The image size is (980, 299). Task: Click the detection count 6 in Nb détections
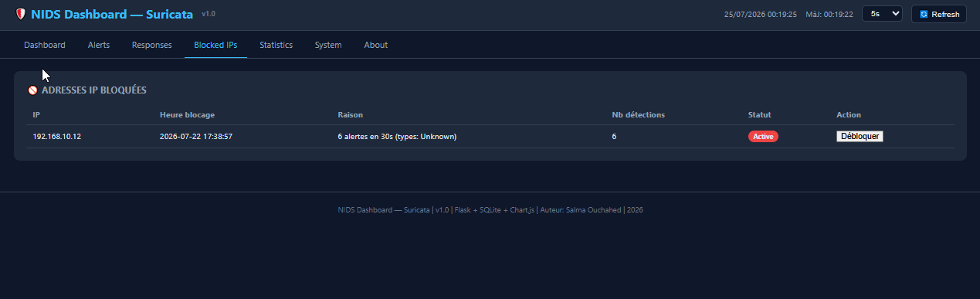pos(615,137)
